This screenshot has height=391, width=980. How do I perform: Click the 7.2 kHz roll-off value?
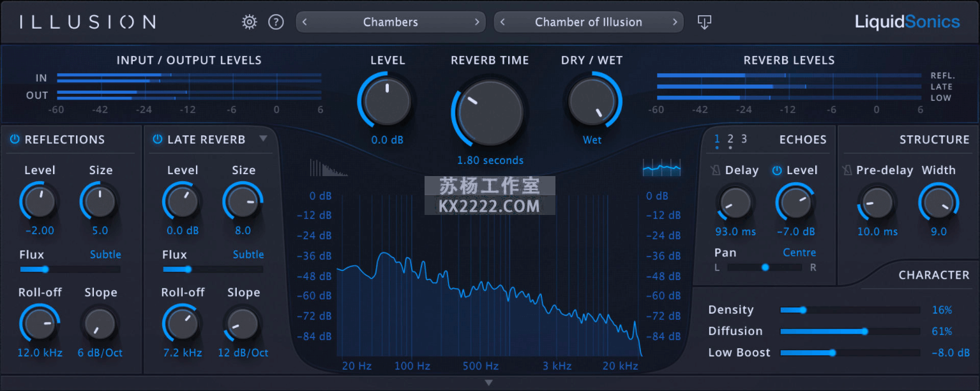coord(183,353)
